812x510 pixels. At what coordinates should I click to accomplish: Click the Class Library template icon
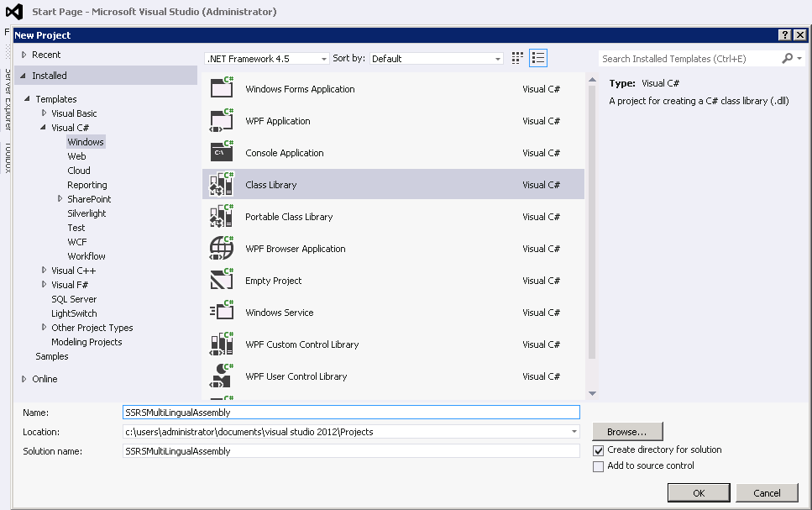coord(222,184)
